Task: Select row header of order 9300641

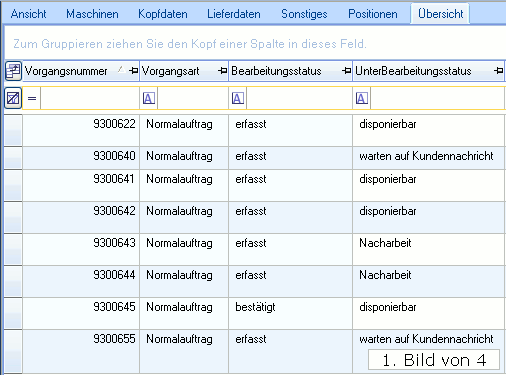Action: click(13, 185)
